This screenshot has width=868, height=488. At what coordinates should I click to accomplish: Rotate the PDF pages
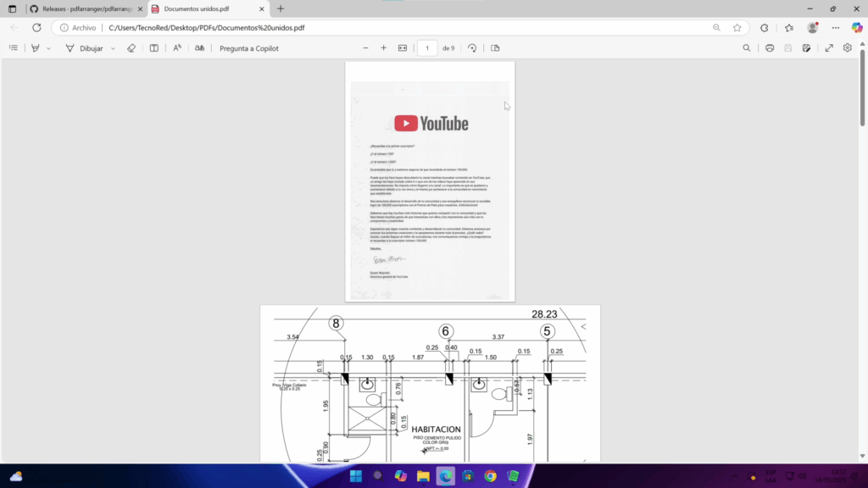472,48
